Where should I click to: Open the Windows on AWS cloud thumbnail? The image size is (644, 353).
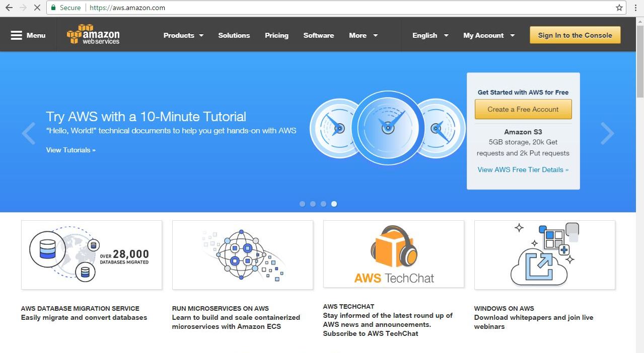[x=545, y=255]
